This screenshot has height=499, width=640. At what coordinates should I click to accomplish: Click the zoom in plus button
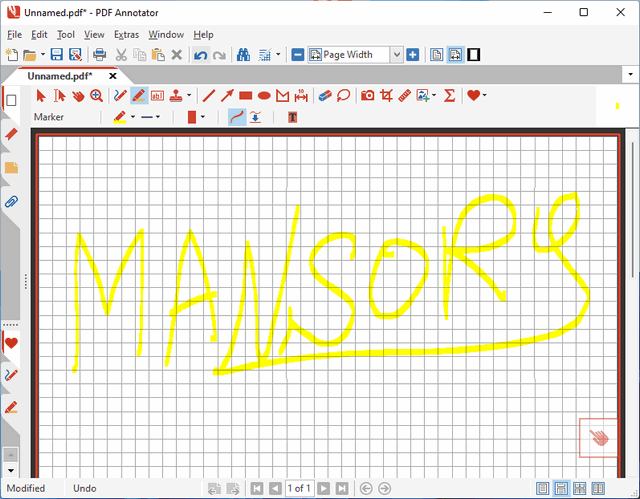point(413,54)
